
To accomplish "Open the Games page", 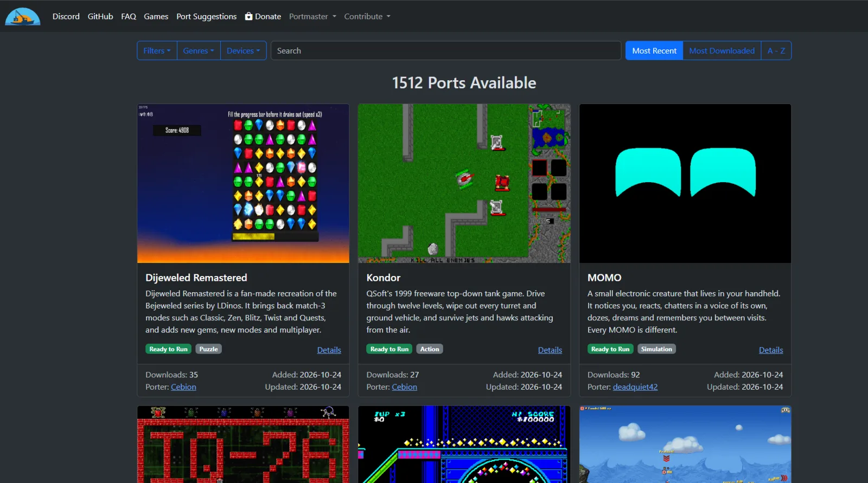I will pos(156,16).
